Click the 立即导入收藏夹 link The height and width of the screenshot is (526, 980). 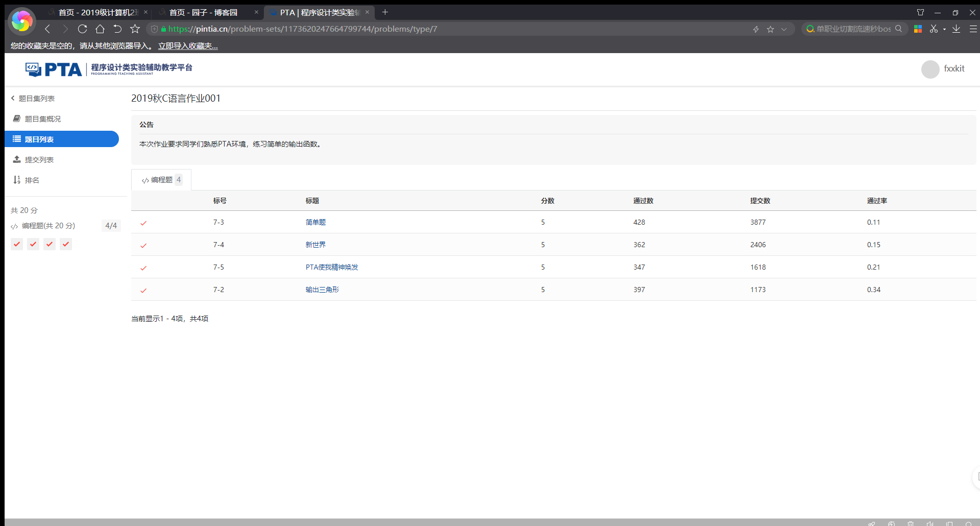click(188, 46)
